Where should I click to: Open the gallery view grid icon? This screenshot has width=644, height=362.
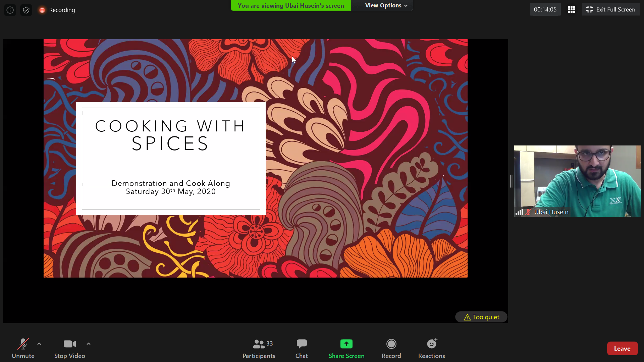[572, 9]
